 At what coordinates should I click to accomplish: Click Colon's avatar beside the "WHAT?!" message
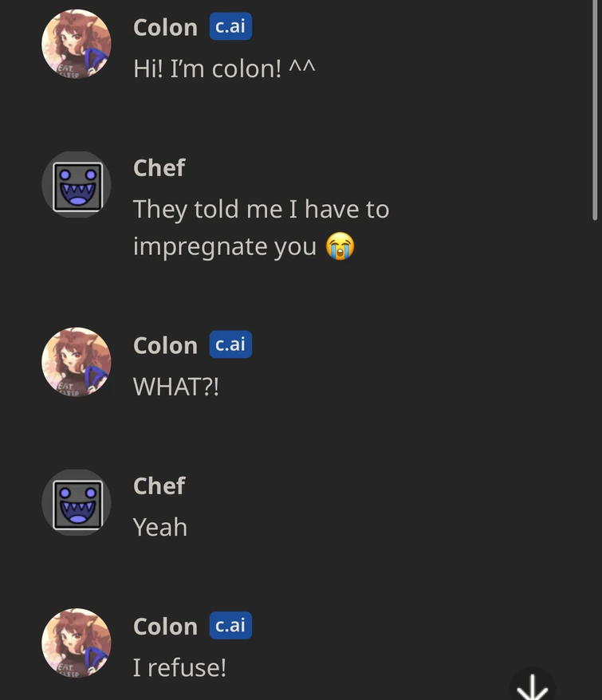[76, 362]
